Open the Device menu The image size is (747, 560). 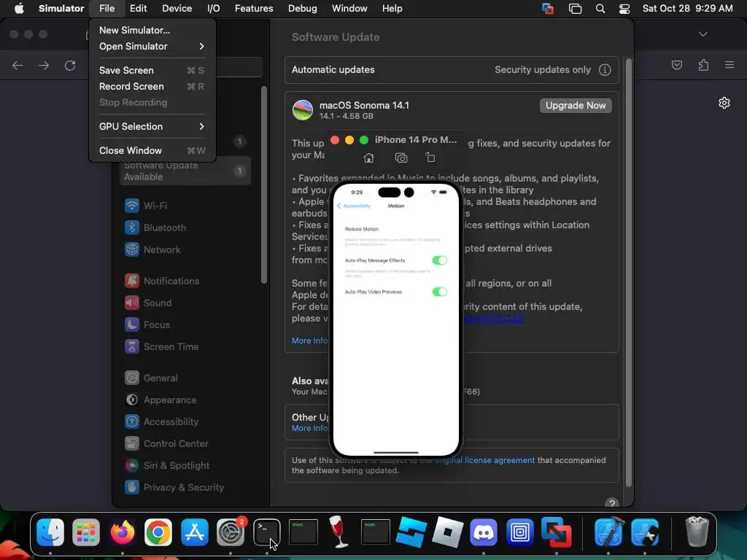(x=177, y=9)
